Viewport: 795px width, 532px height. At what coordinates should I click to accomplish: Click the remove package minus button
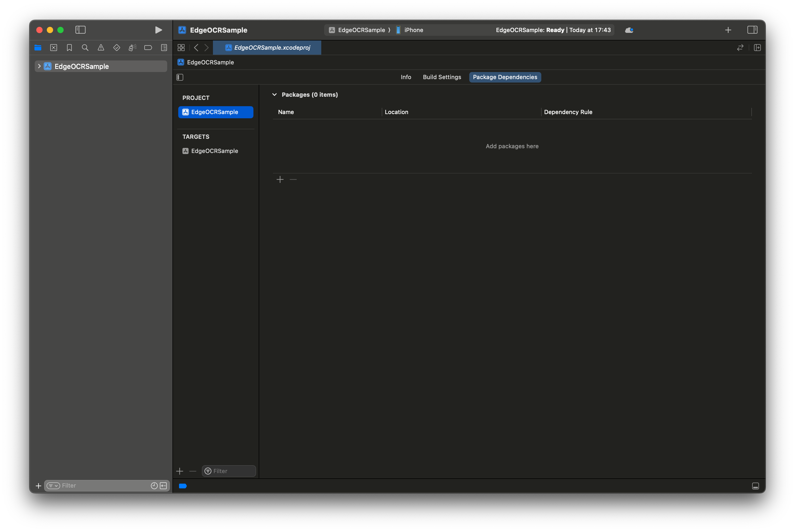click(x=293, y=180)
